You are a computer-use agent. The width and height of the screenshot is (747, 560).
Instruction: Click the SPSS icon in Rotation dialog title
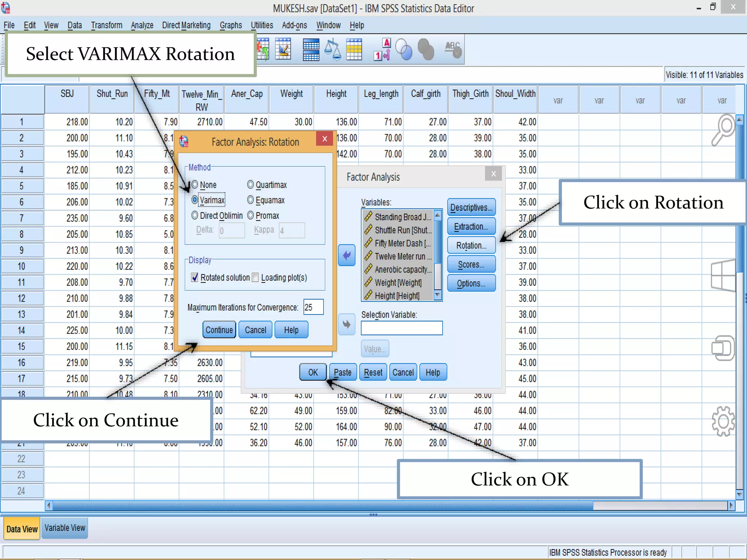[x=184, y=141]
